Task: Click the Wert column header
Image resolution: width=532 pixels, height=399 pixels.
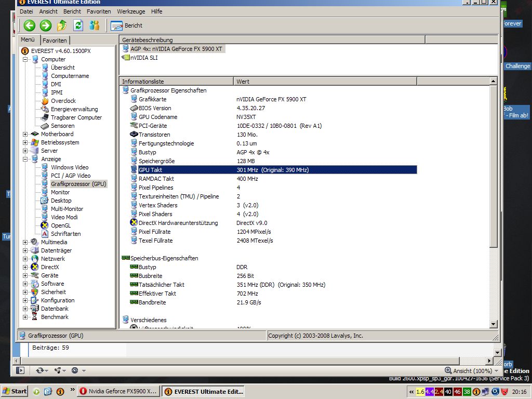Action: click(x=325, y=82)
